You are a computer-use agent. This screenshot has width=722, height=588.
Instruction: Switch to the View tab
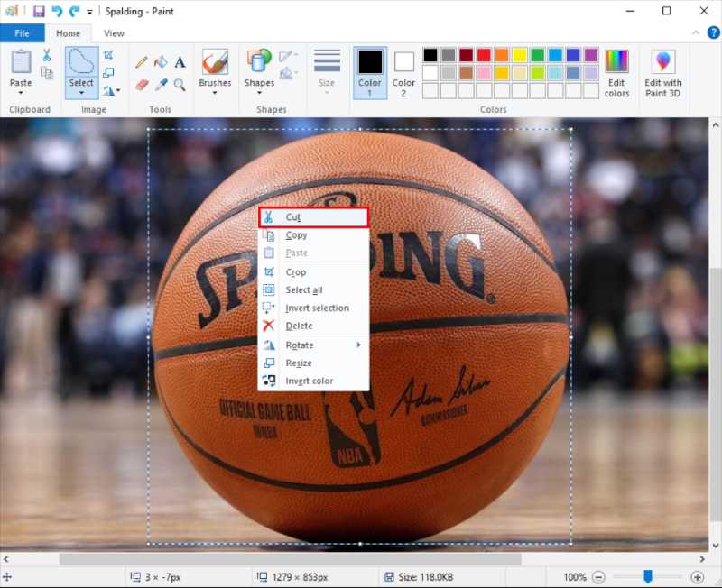114,33
